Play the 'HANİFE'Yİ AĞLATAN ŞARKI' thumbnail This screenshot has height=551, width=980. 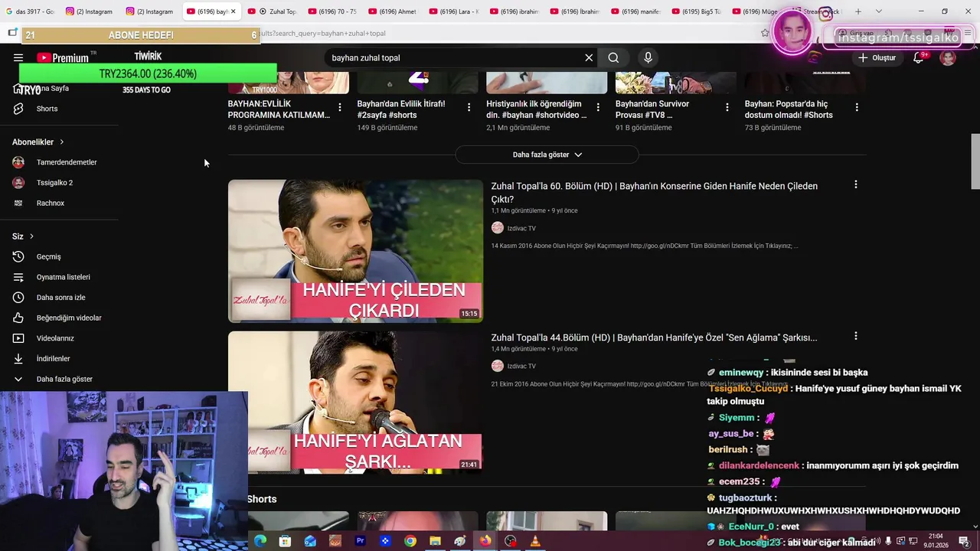coord(355,402)
